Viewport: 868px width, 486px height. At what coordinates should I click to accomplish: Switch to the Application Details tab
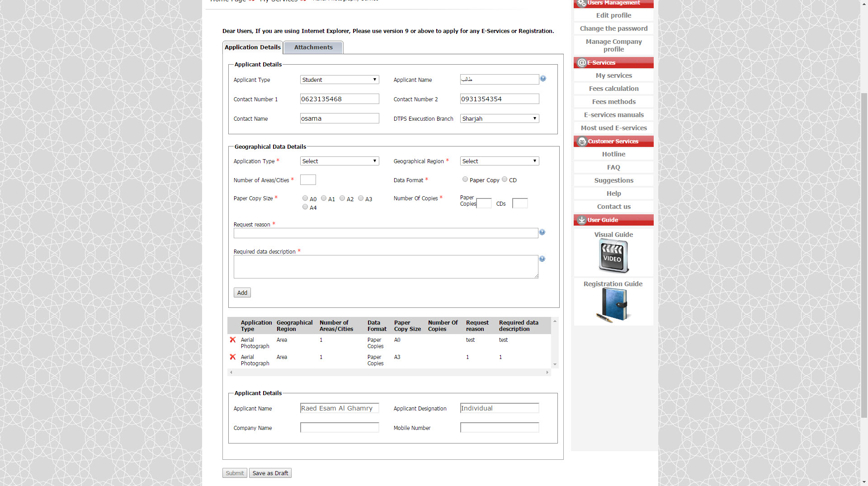pyautogui.click(x=253, y=47)
